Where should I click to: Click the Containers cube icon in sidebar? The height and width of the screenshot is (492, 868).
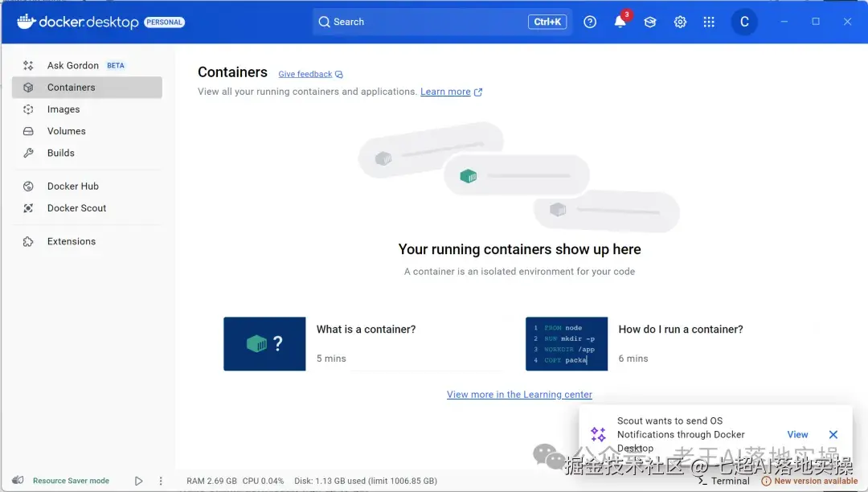(x=28, y=88)
